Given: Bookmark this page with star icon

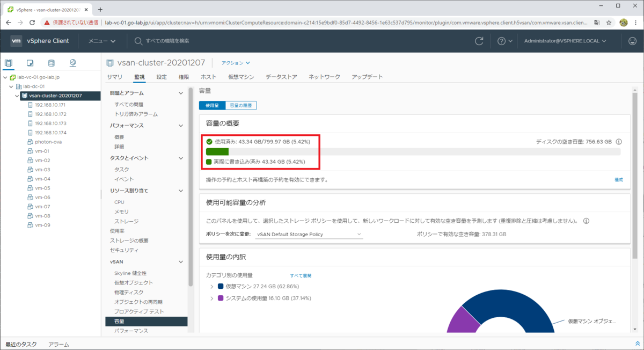Looking at the screenshot, I should pos(609,23).
